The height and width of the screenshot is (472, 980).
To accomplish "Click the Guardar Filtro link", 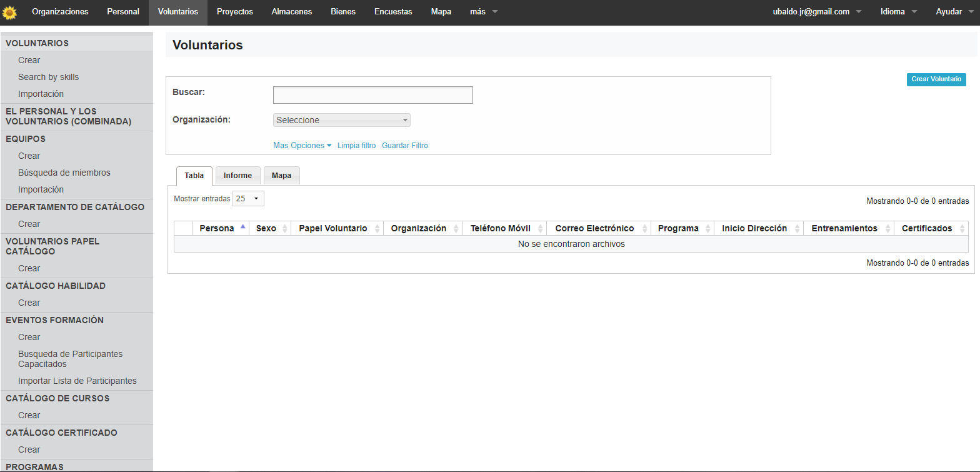I will click(x=405, y=146).
